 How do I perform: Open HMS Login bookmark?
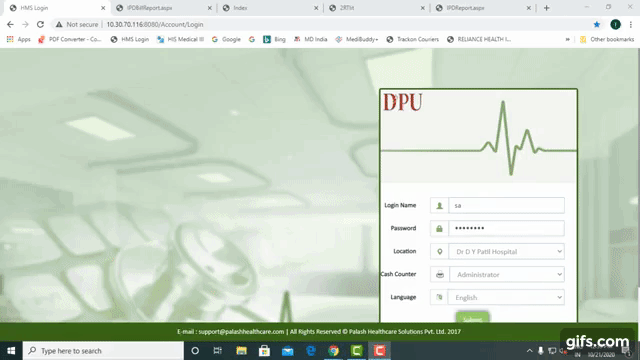[x=130, y=39]
